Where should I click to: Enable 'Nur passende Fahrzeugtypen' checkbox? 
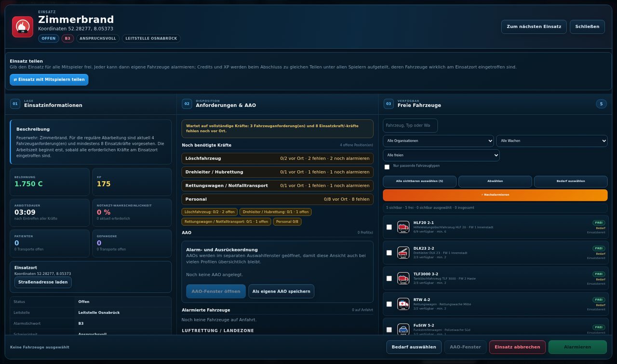(387, 167)
